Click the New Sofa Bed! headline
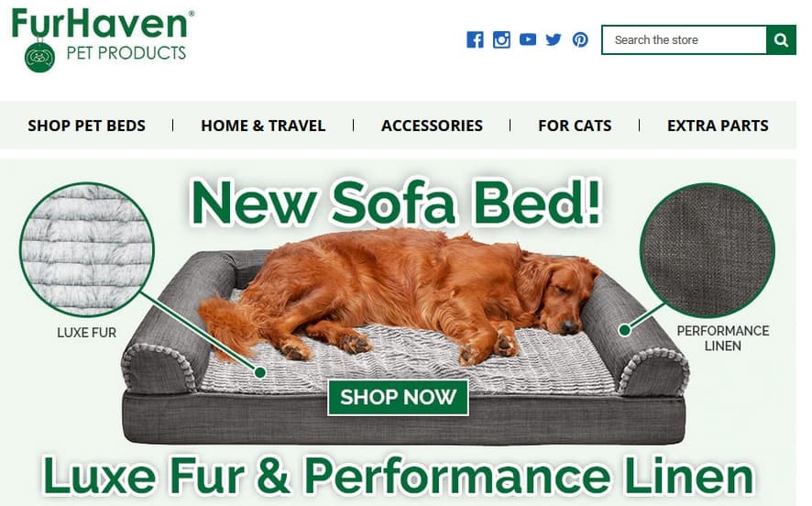The image size is (812, 506). 397,202
